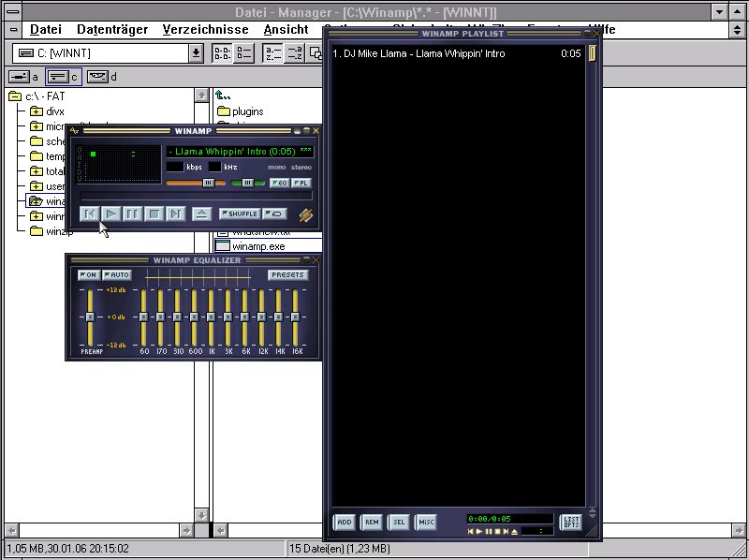The image size is (749, 560).
Task: Toggle the PL playlist window button
Action: [x=302, y=183]
